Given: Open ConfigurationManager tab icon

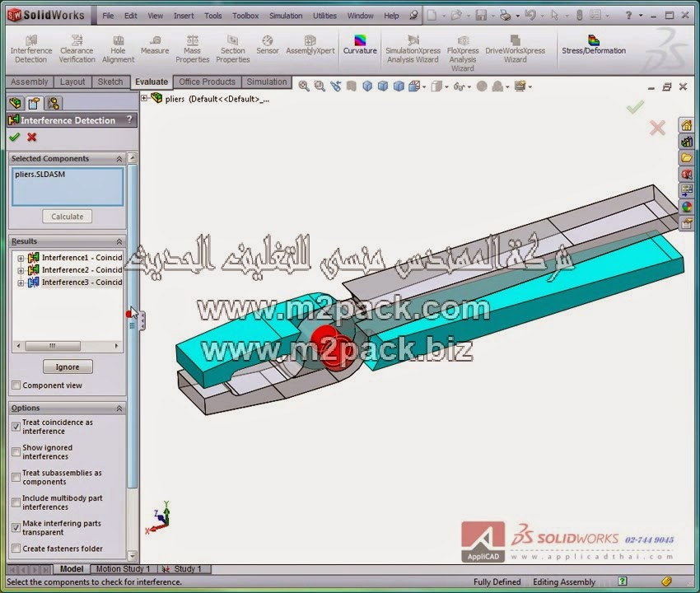Looking at the screenshot, I should (x=54, y=103).
